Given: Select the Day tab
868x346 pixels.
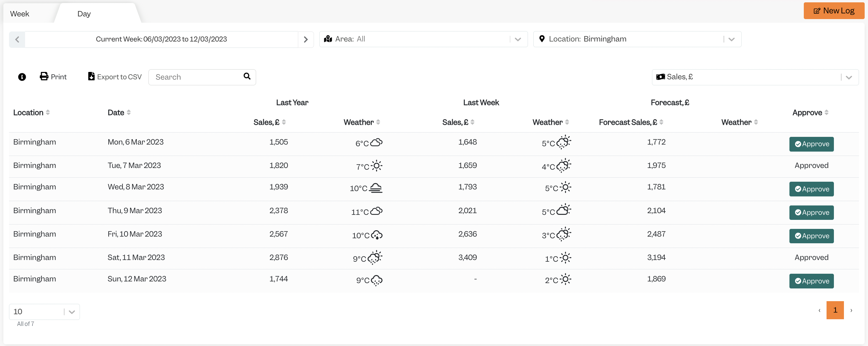Looking at the screenshot, I should tap(84, 14).
